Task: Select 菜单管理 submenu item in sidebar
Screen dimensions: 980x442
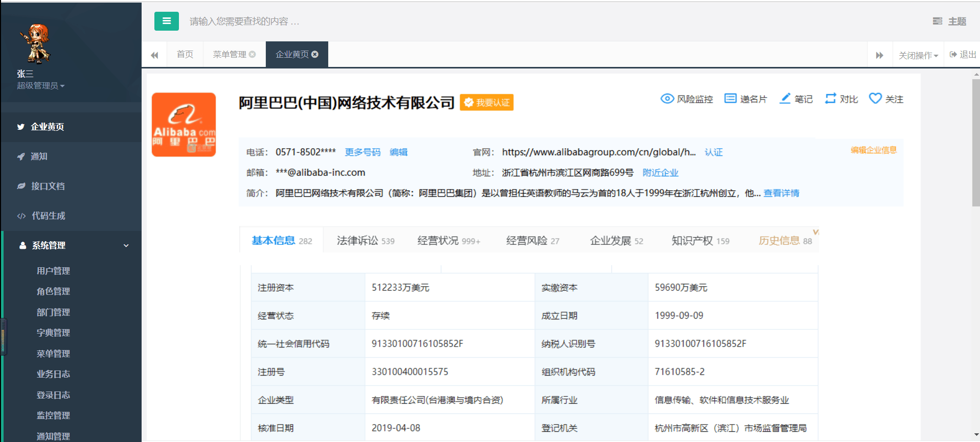Action: click(x=53, y=354)
